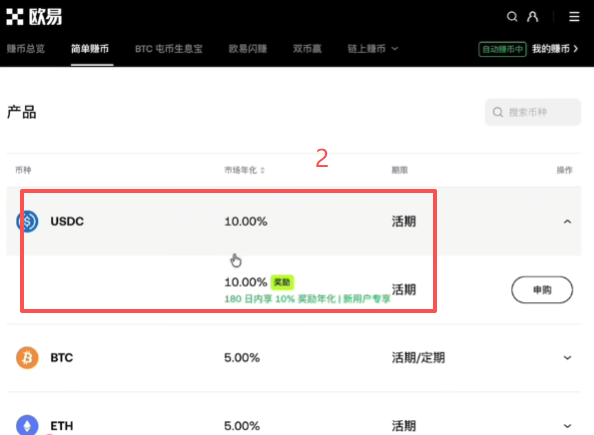This screenshot has width=594, height=435.
Task: Click ETH's 5.00% rate value
Action: (242, 426)
